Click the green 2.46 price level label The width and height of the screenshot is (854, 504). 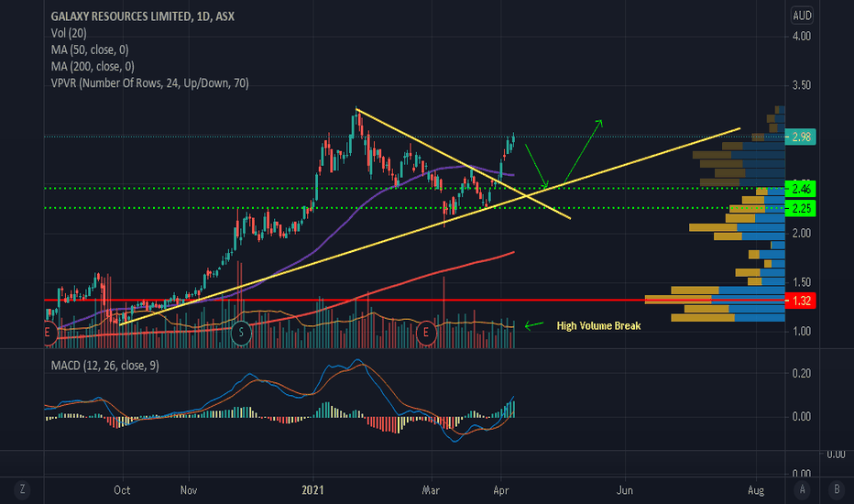point(801,189)
